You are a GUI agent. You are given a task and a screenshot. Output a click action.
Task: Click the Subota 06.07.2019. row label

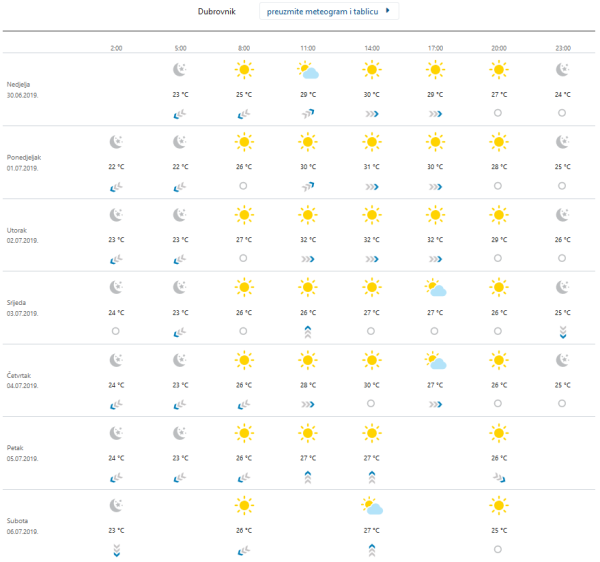22,526
